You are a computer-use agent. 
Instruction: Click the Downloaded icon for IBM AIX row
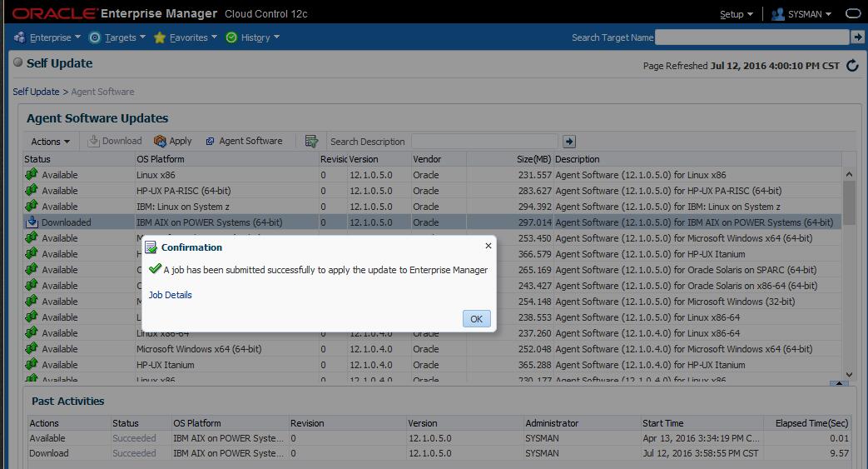[32, 222]
